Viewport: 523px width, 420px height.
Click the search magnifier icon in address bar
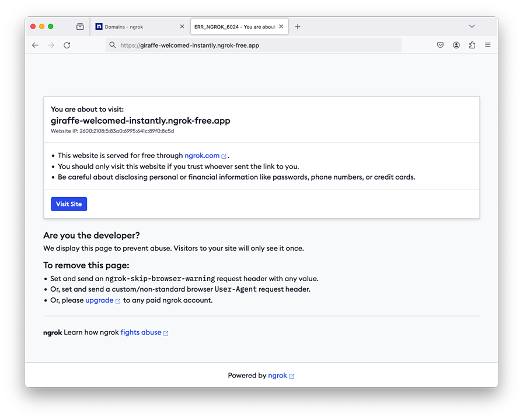113,45
